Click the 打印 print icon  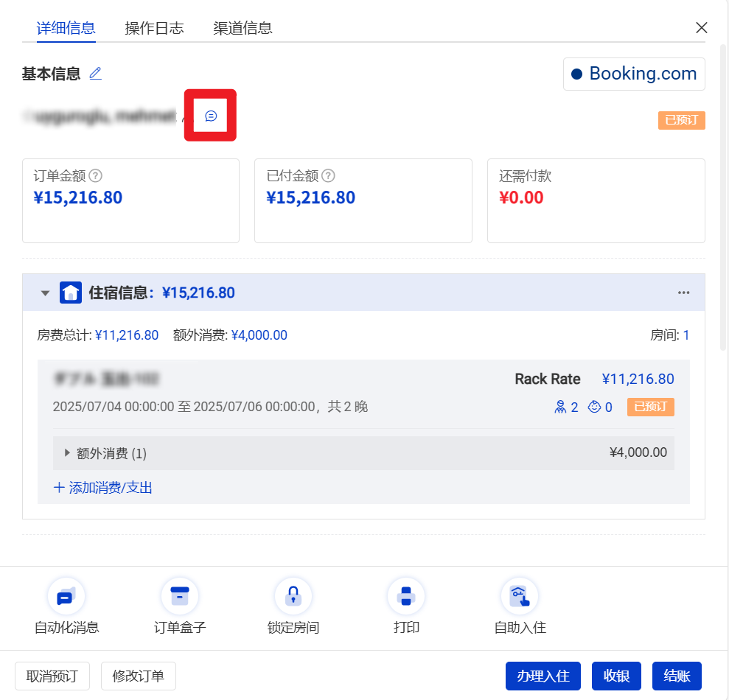[406, 596]
